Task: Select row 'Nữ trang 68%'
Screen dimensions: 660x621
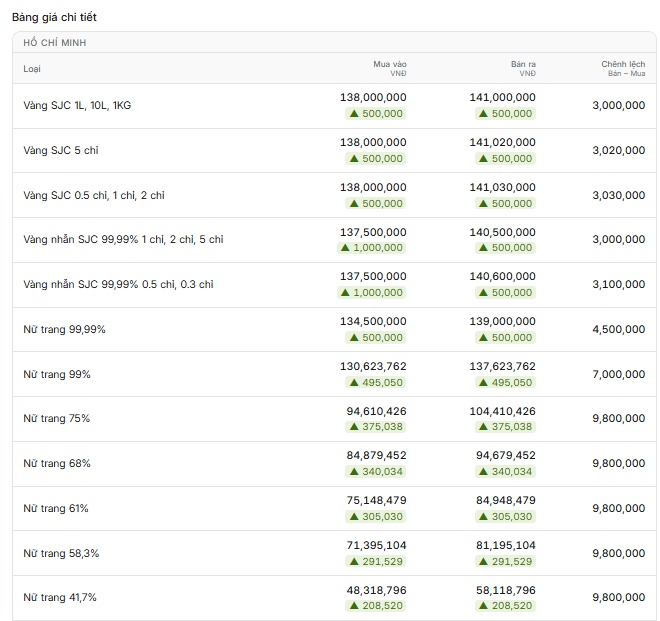Action: [334, 464]
